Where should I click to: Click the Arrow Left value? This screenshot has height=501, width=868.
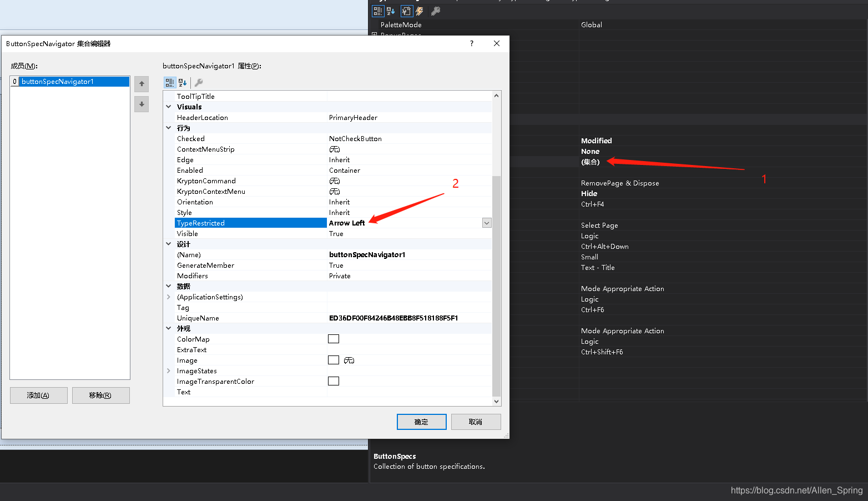coord(347,223)
